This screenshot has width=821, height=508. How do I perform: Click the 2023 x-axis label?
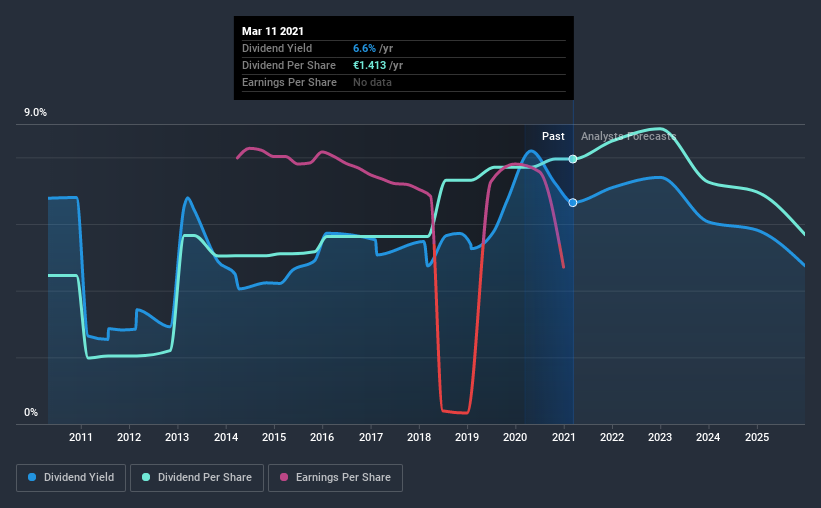[x=660, y=437]
